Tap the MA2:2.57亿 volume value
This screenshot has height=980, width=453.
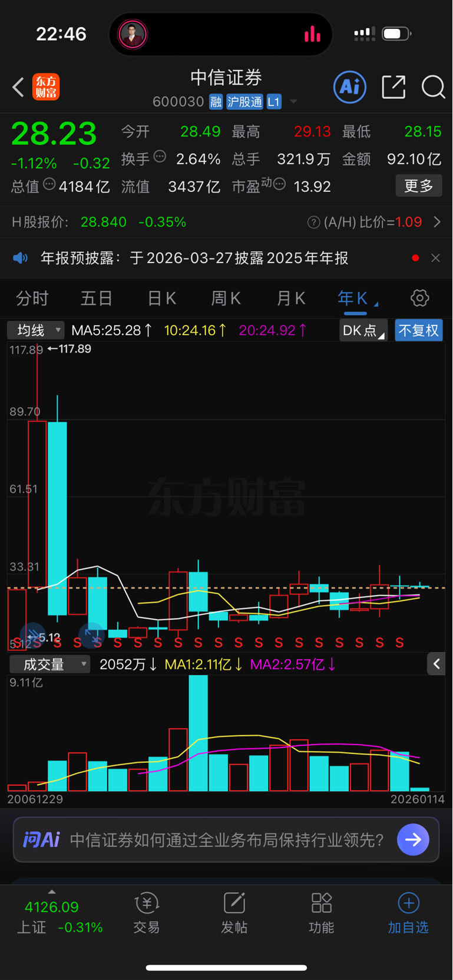click(x=293, y=665)
